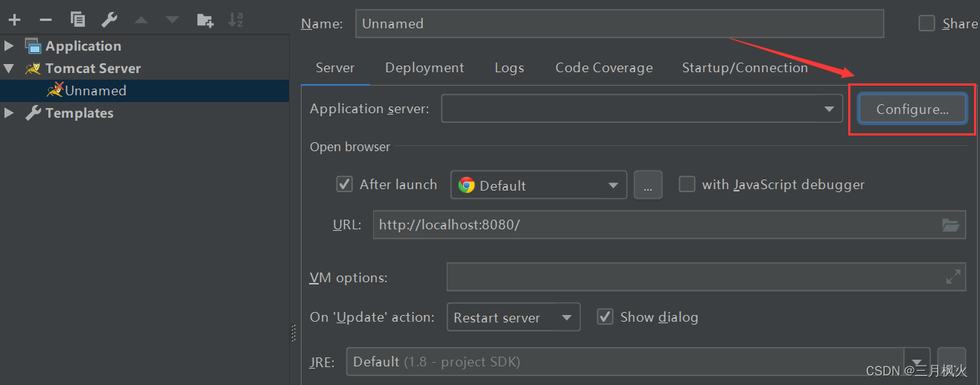Create new folder for configurations

[205, 19]
